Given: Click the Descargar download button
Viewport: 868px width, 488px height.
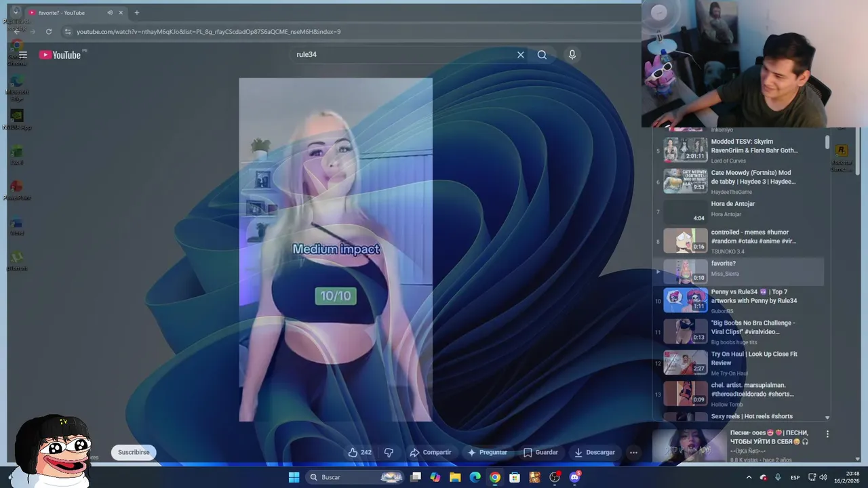Looking at the screenshot, I should point(595,452).
